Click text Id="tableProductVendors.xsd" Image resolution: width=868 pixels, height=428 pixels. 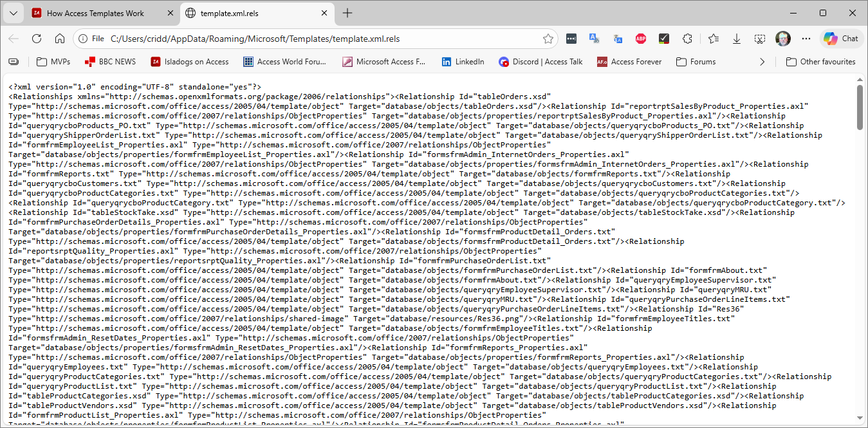click(x=73, y=405)
